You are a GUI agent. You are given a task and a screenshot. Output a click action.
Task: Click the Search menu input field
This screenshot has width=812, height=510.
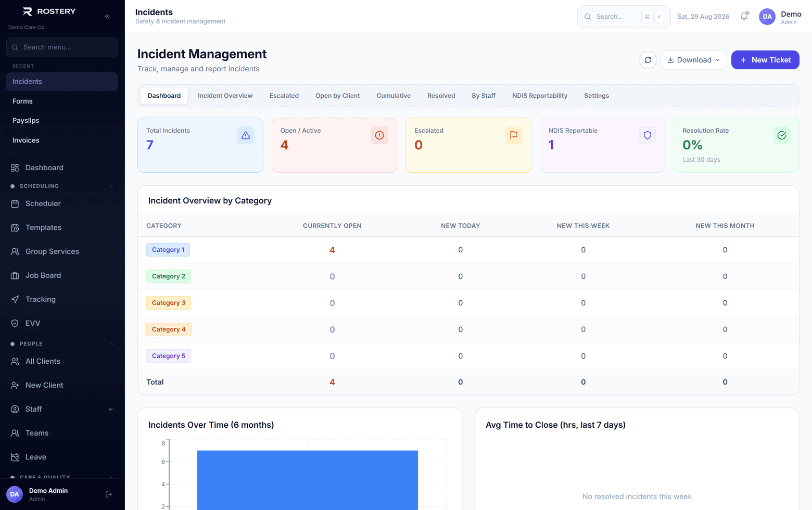coord(62,47)
